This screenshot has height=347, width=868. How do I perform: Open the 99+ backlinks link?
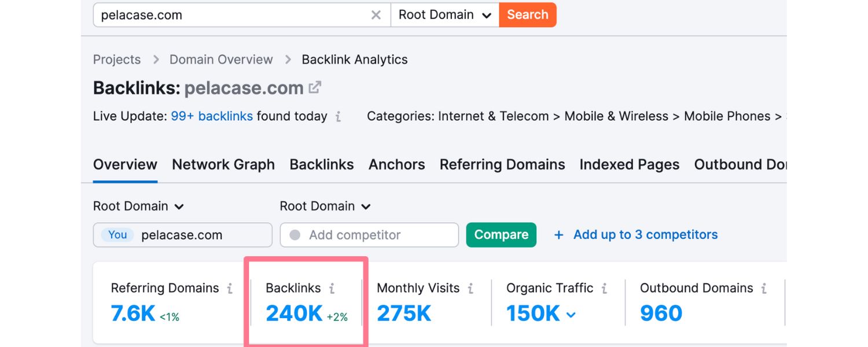[212, 116]
